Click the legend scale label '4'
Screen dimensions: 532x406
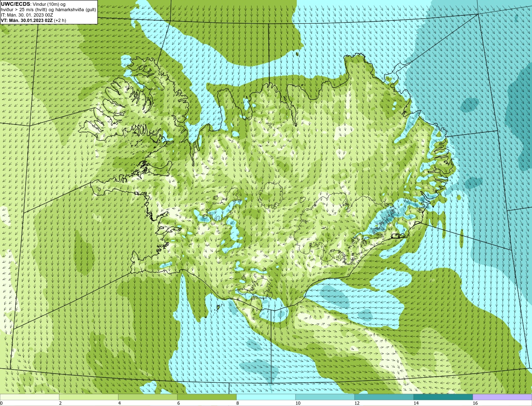119,403
